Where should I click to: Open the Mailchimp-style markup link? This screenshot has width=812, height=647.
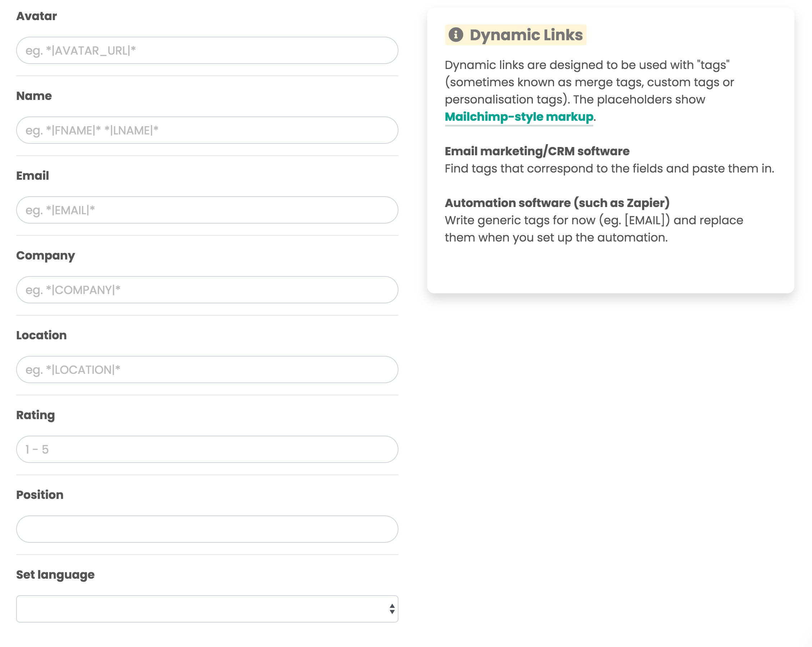[518, 117]
